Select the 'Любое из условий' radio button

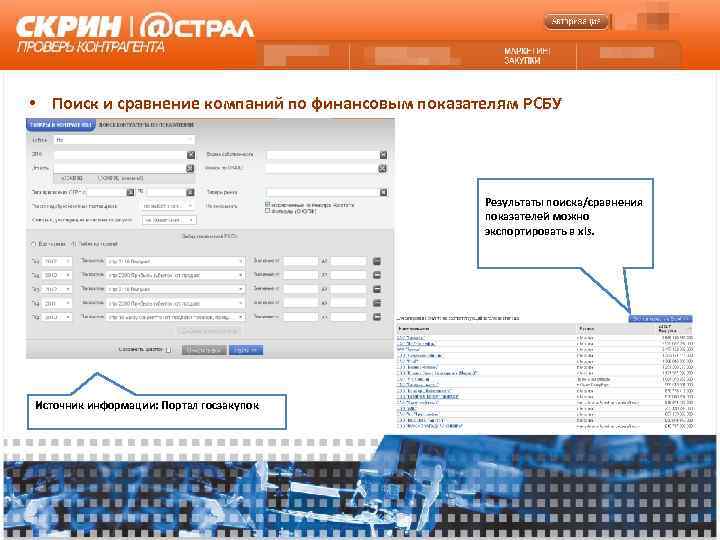73,244
